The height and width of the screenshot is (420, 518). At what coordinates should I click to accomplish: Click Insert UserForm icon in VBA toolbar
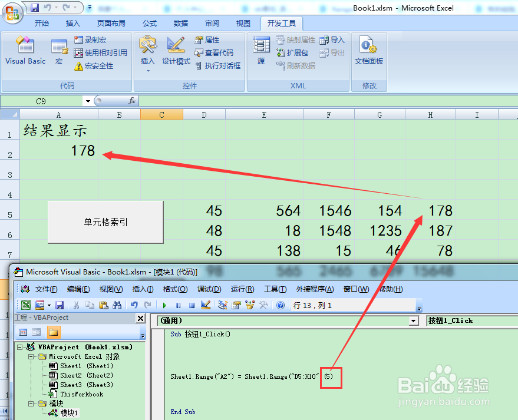coord(39,305)
